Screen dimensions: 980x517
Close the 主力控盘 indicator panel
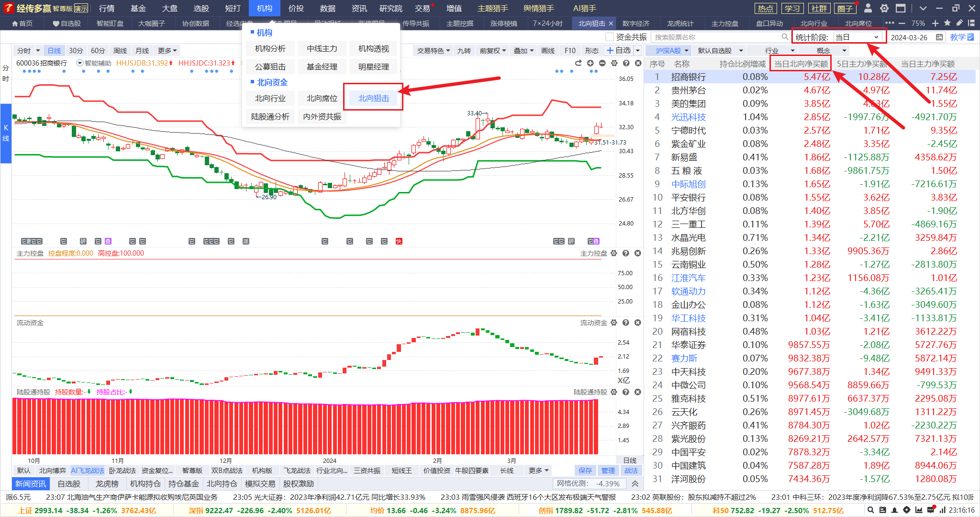point(638,253)
